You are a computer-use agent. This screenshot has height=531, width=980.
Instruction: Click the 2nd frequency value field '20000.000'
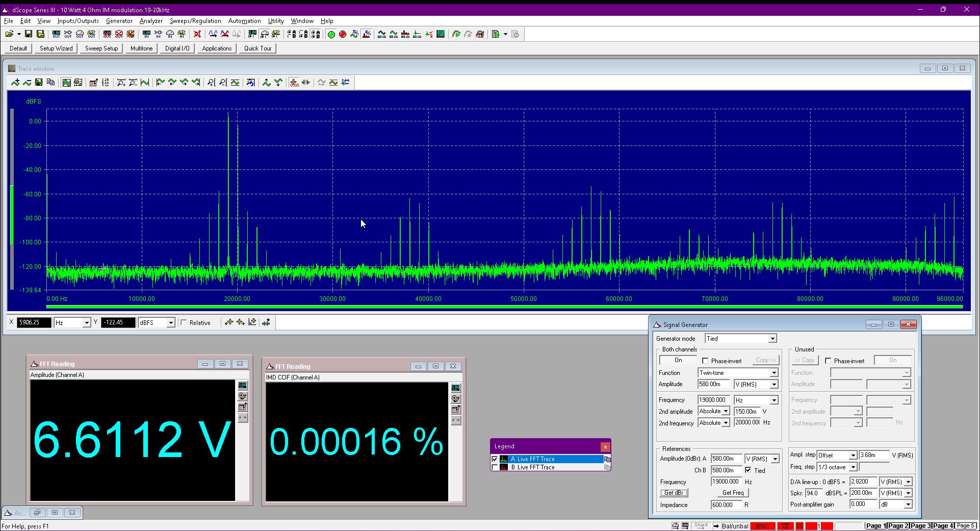[747, 423]
